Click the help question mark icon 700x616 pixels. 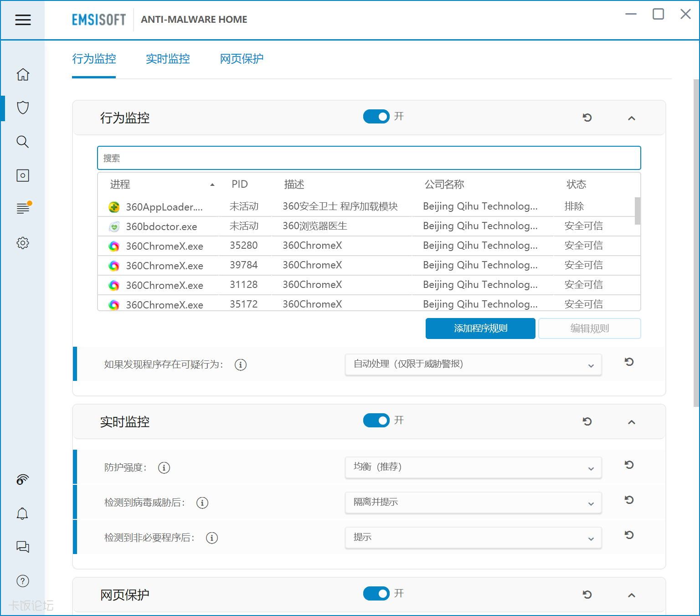(x=23, y=581)
